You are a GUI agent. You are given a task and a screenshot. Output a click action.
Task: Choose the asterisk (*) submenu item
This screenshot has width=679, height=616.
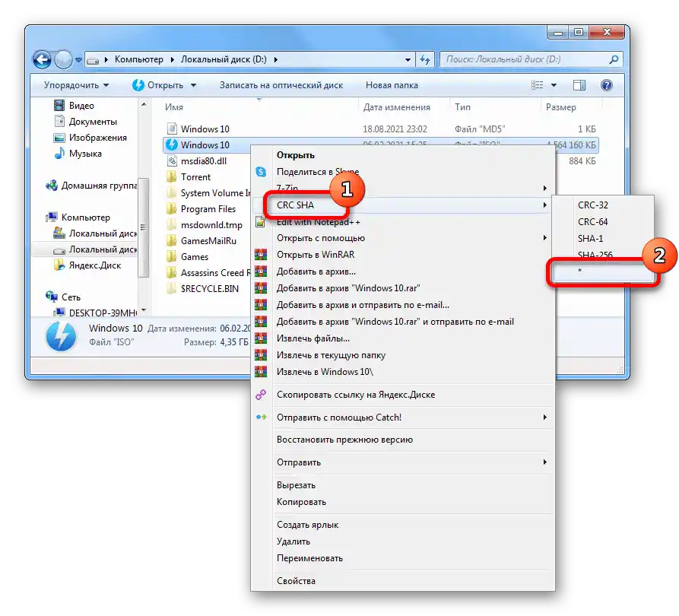pyautogui.click(x=603, y=271)
